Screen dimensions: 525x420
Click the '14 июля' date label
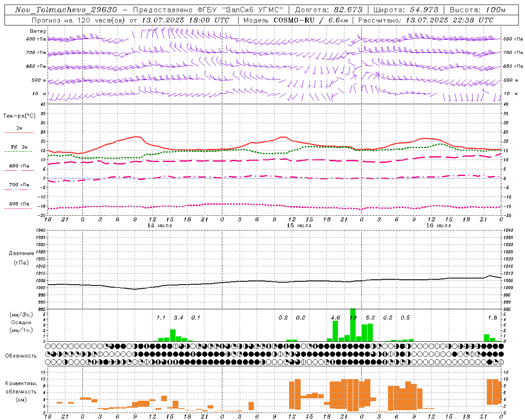160,225
